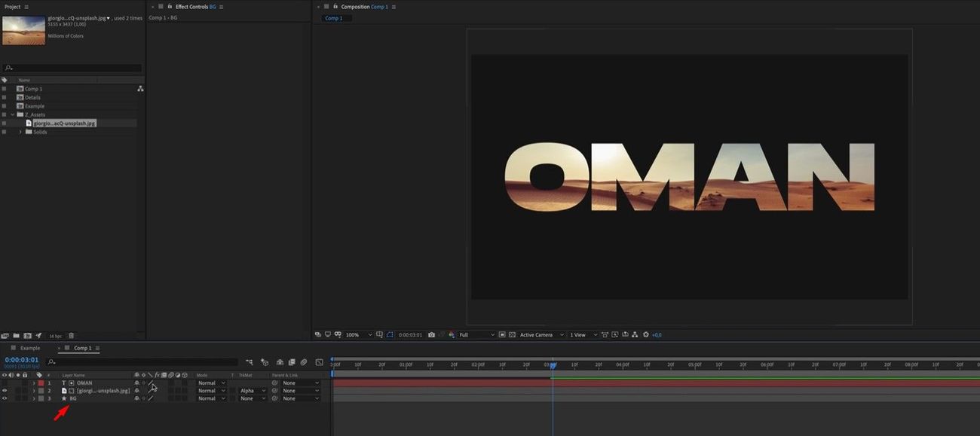The image size is (980, 436).
Task: Click the current timecode 0:00:03:01 in timeline
Action: click(x=21, y=360)
